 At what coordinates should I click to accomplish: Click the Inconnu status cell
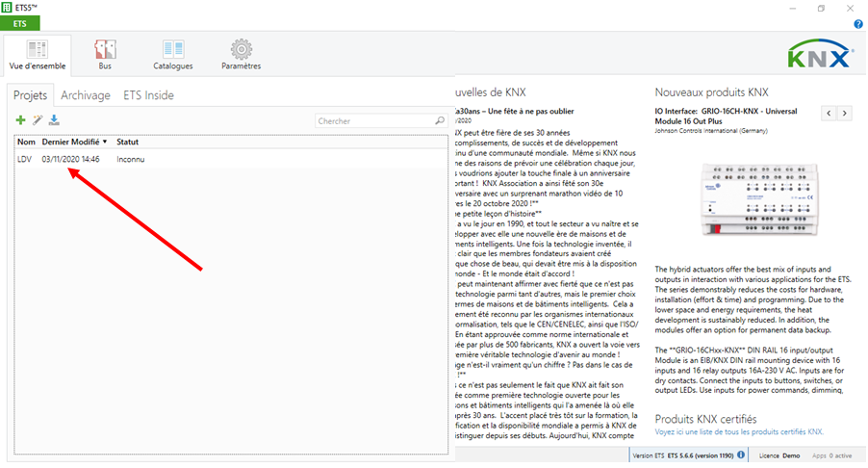click(x=131, y=160)
